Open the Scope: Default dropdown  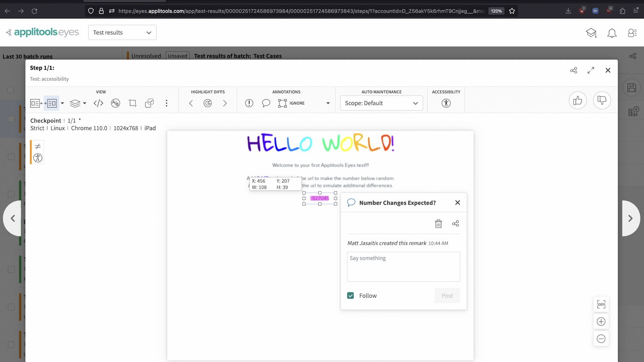[x=381, y=103]
